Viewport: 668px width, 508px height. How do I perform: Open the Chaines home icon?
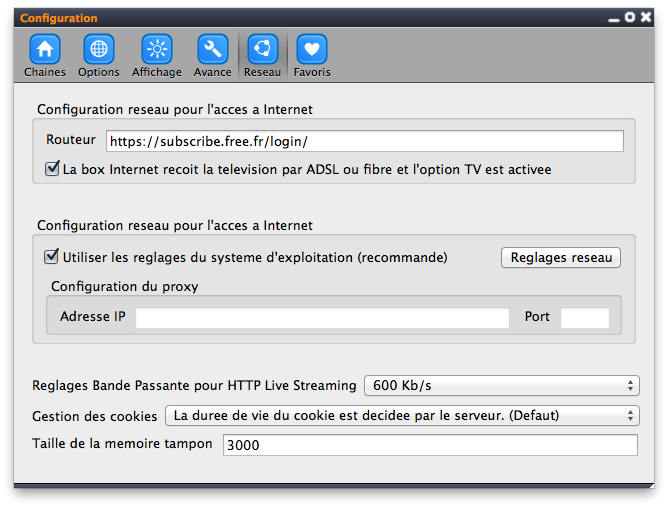pos(45,49)
